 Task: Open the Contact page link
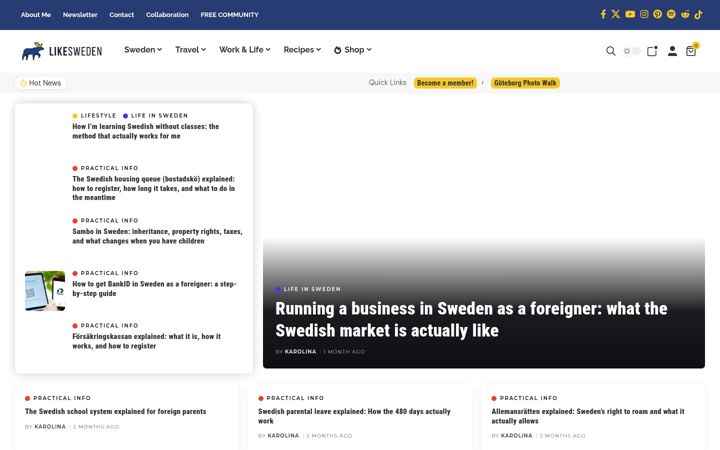[x=121, y=15]
